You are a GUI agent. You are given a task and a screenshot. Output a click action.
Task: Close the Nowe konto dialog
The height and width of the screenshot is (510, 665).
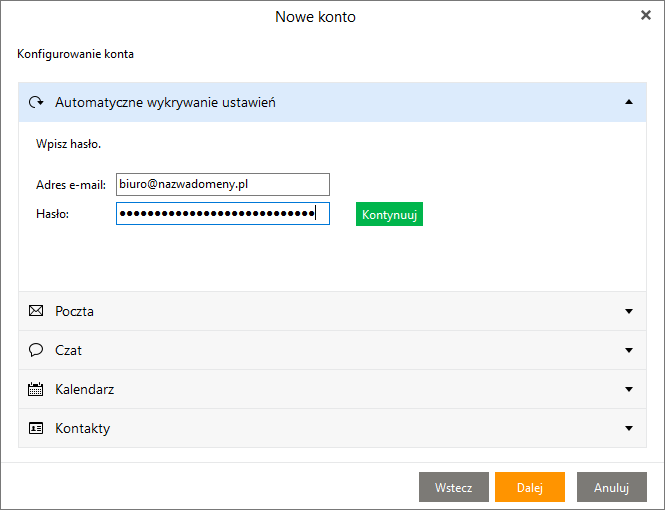click(645, 15)
